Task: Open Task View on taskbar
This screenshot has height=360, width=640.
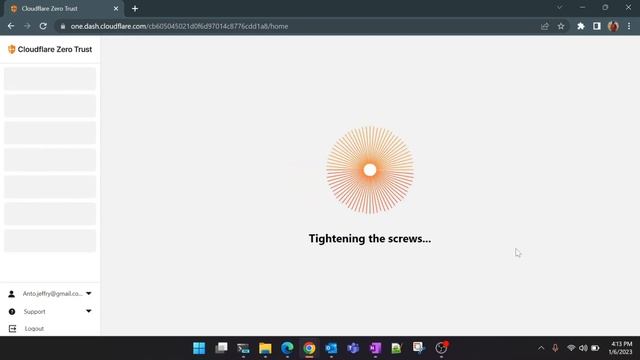Action: tap(221, 348)
